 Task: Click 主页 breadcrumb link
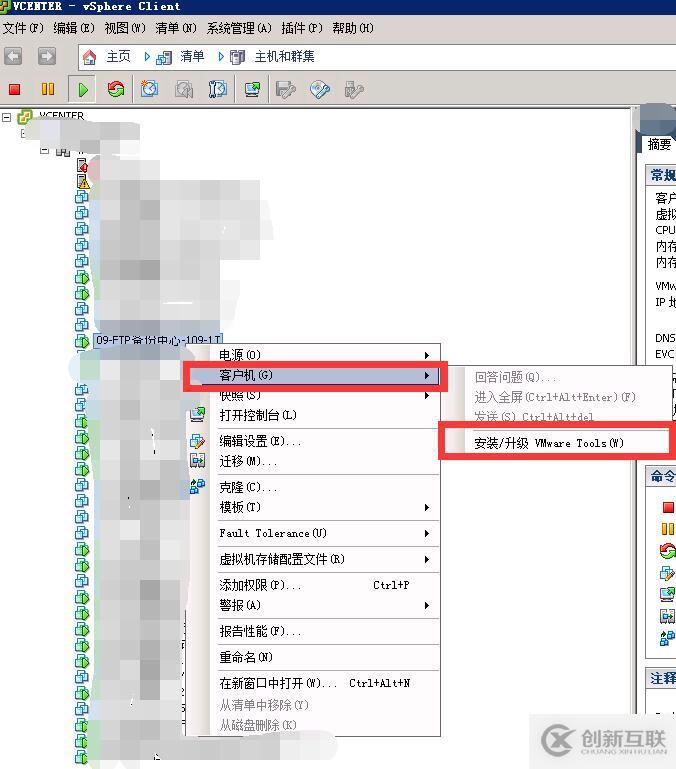118,56
